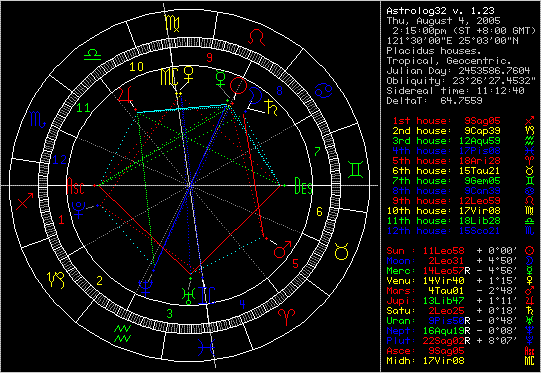Click the Sagittarius glyph beside the 1st house row

coord(529,121)
